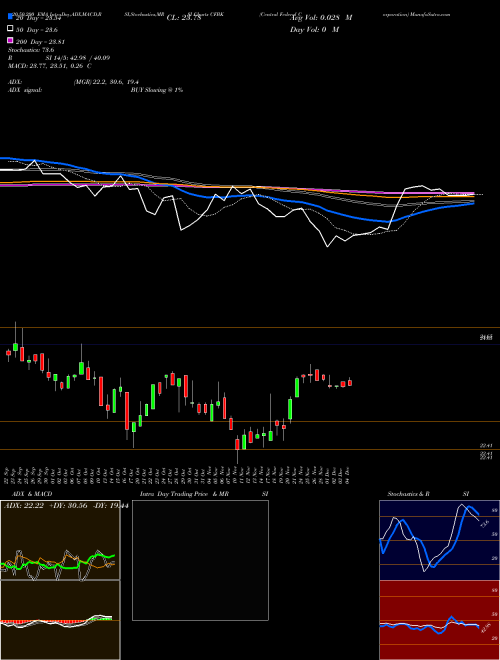Click the white 50 Day legend swatch
The height and width of the screenshot is (660, 500).
pos(10,29)
